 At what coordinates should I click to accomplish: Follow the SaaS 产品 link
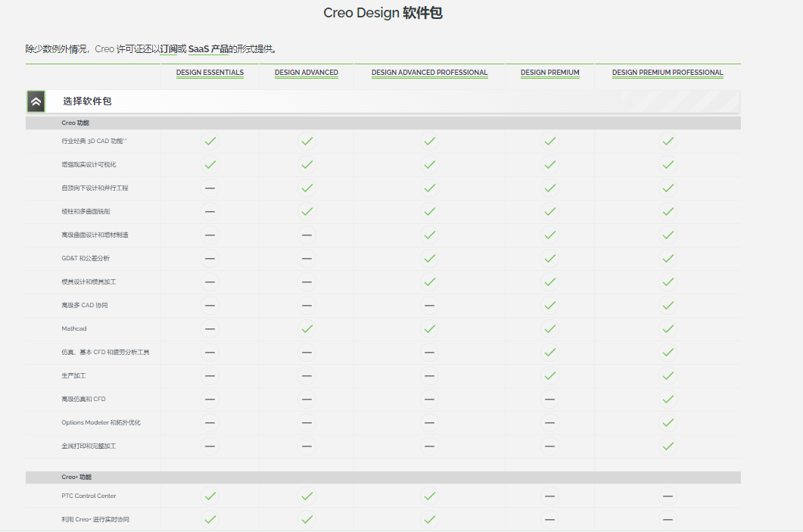[x=208, y=49]
